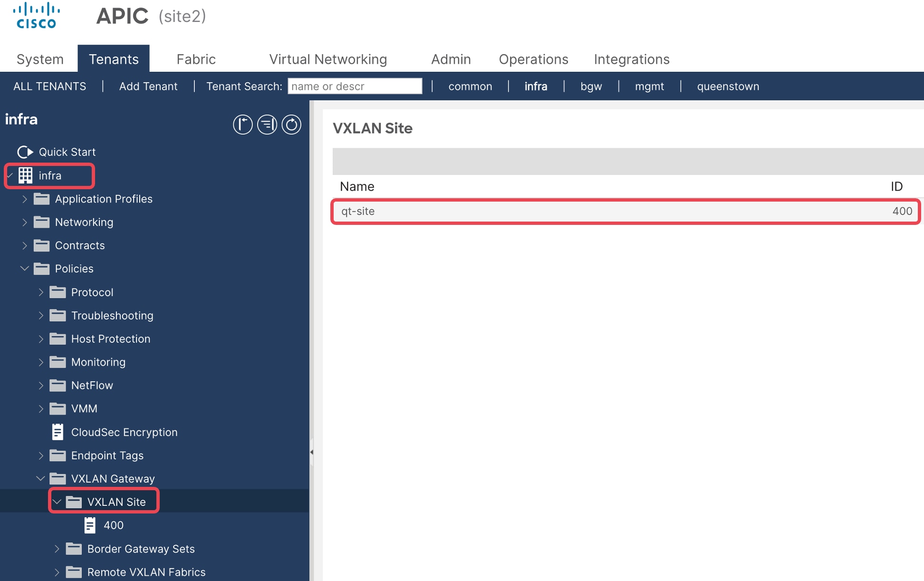Viewport: 924px width, 581px height.
Task: Open the infra tenant link in the submenu
Action: pos(536,86)
